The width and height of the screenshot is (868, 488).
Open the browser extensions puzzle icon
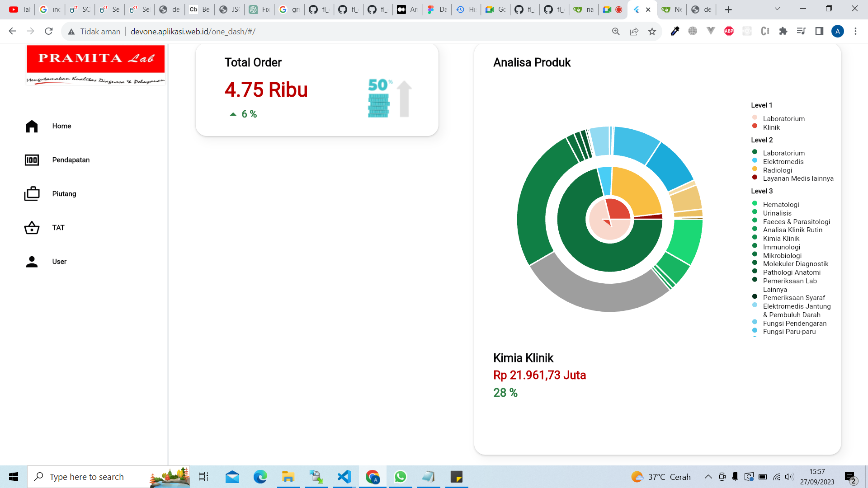point(783,31)
